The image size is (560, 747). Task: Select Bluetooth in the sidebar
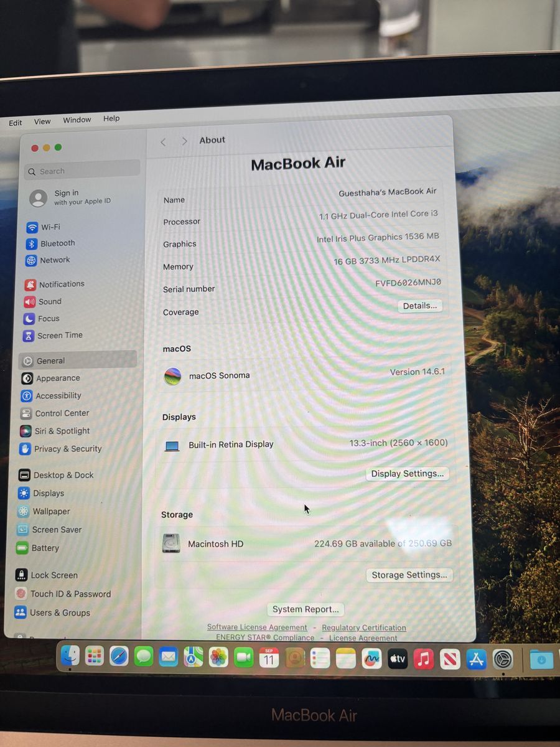click(x=50, y=243)
